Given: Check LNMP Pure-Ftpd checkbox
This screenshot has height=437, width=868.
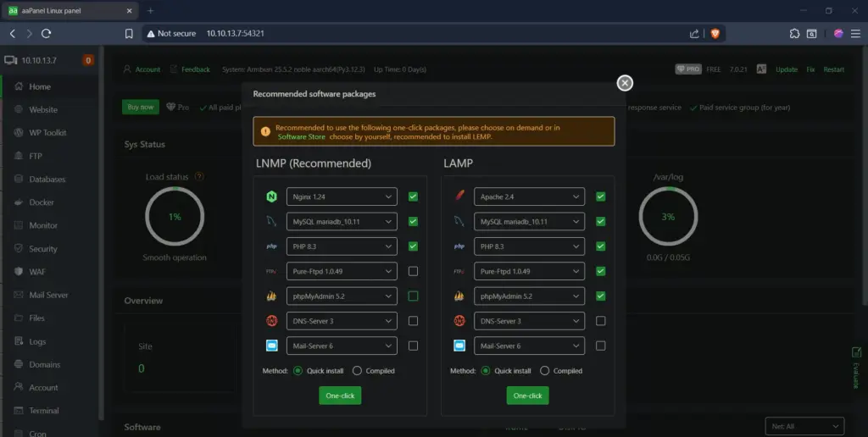Looking at the screenshot, I should pos(413,271).
